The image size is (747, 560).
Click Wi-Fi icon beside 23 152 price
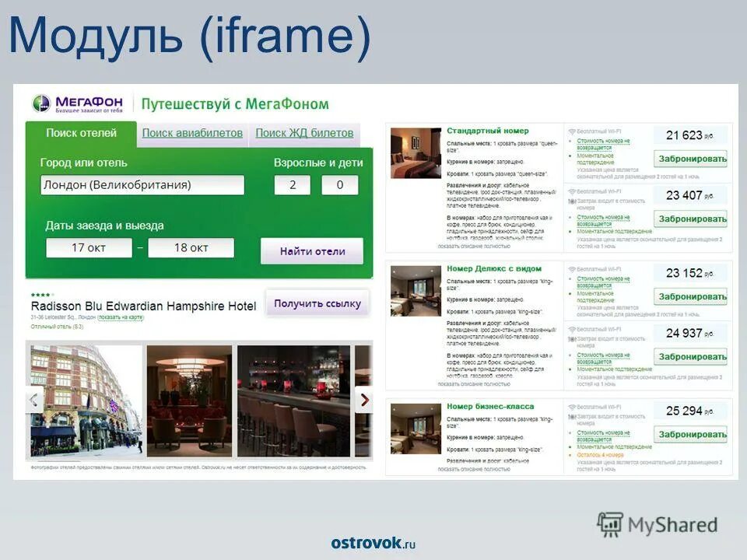click(572, 269)
